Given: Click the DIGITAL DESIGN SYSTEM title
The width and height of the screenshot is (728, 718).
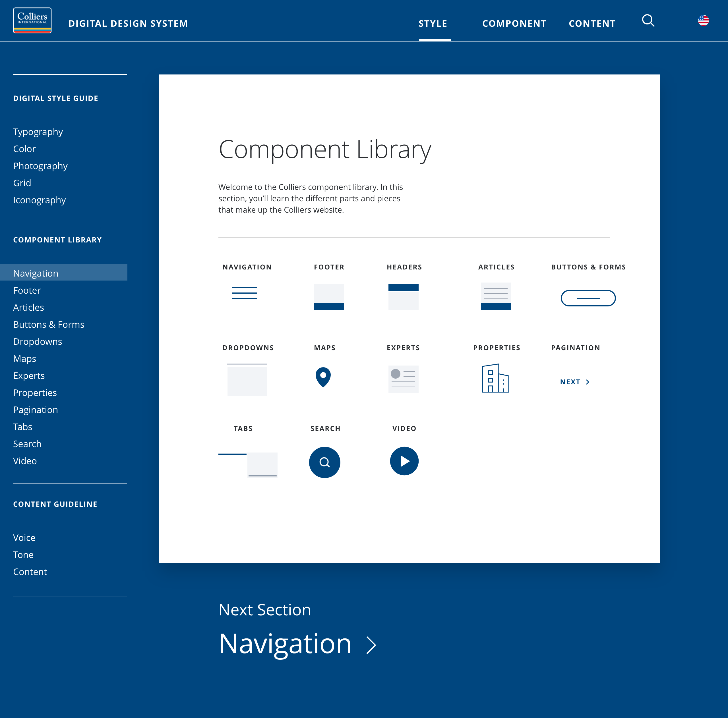Looking at the screenshot, I should (x=128, y=23).
